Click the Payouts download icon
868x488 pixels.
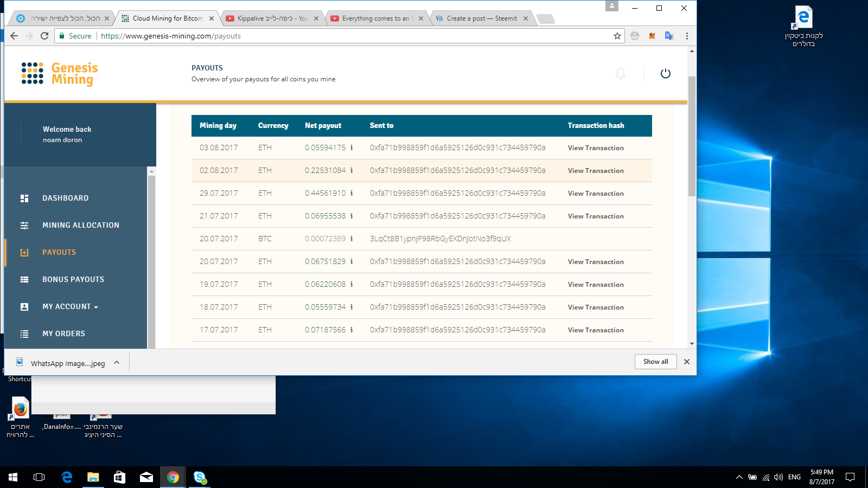(x=24, y=253)
